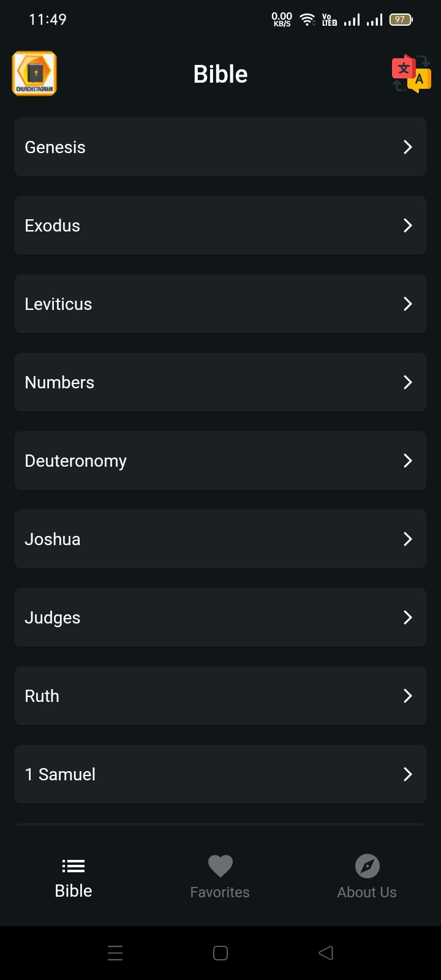
Task: Expand Leviticus using its chevron arrow
Action: tap(408, 304)
